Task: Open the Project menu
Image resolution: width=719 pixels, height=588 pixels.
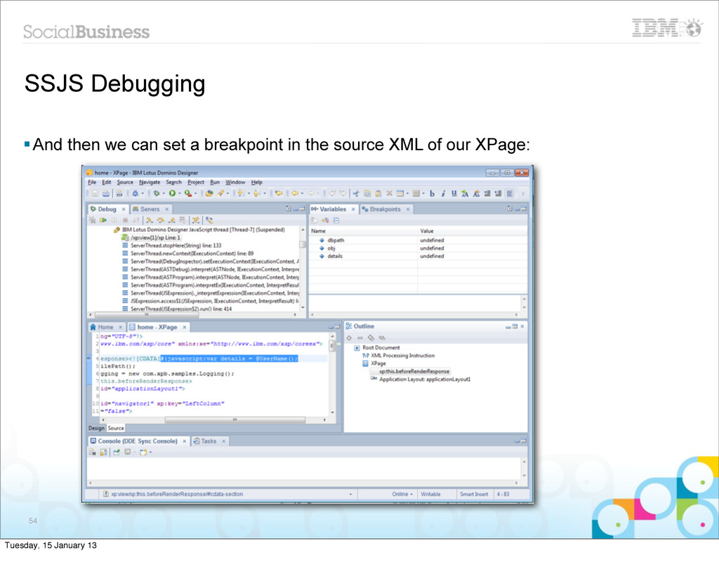Action: tap(196, 182)
